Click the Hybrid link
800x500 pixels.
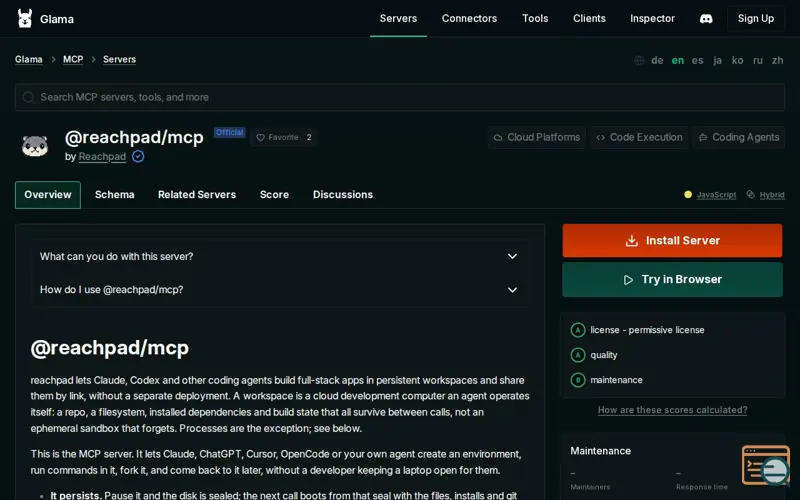[x=772, y=195]
